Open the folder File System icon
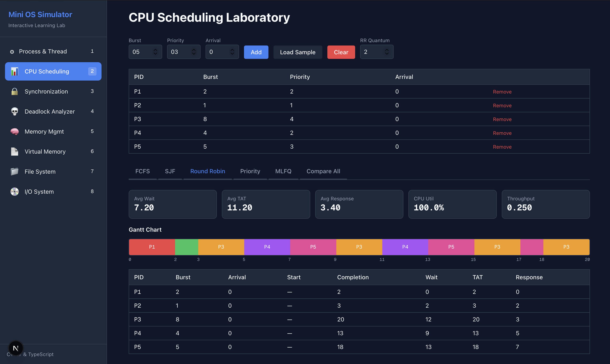This screenshot has width=610, height=364. [x=14, y=172]
